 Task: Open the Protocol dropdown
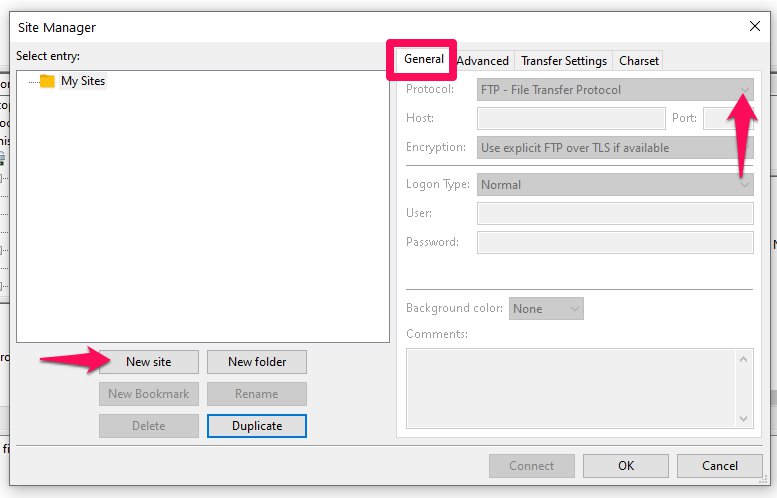(615, 90)
